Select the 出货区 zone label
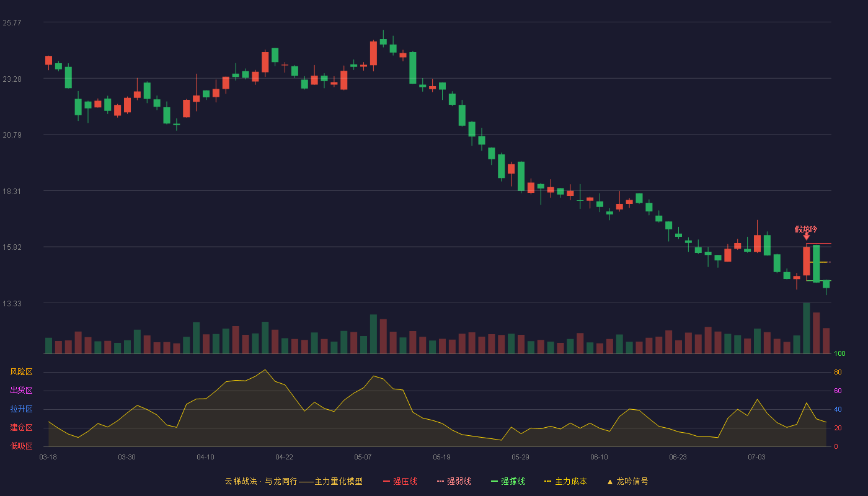 tap(21, 391)
